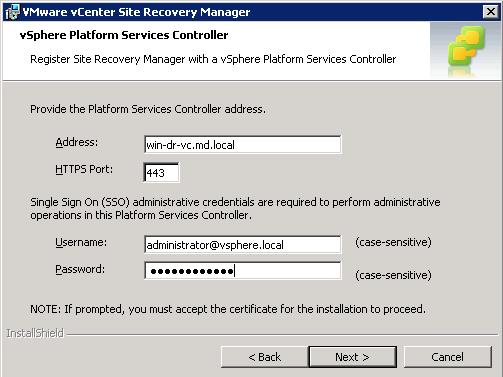The width and height of the screenshot is (503, 377).
Task: Click the Username: label
Action: (81, 242)
